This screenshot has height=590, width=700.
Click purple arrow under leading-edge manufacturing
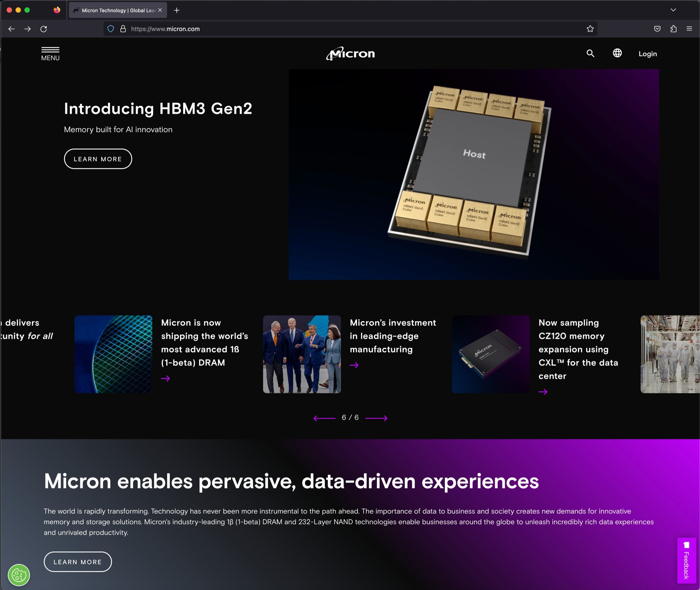click(354, 365)
